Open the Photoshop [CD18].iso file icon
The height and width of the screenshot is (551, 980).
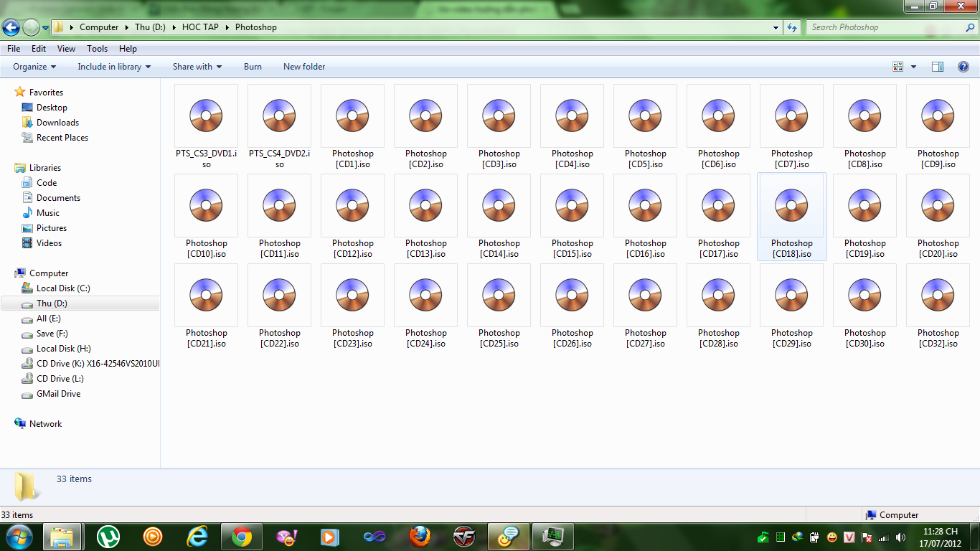(x=792, y=206)
